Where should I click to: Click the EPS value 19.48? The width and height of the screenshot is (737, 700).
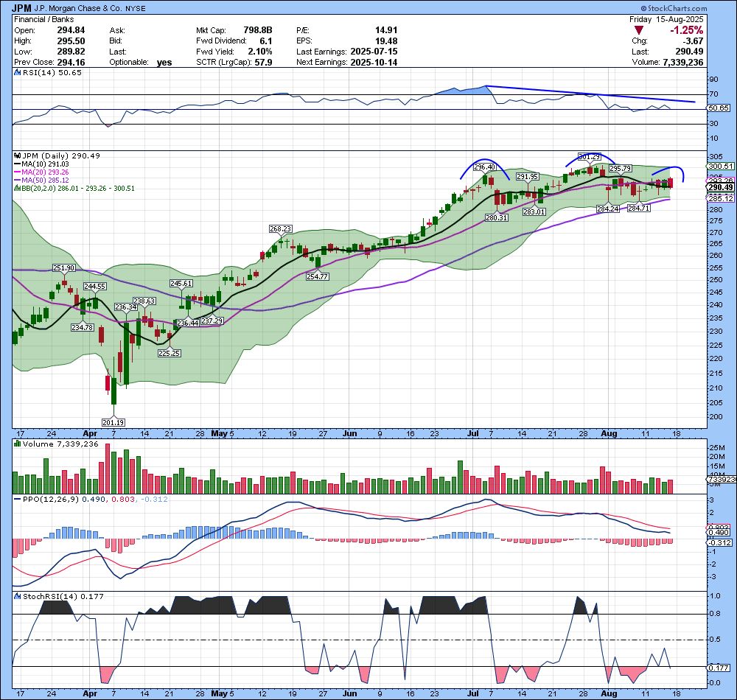click(386, 41)
